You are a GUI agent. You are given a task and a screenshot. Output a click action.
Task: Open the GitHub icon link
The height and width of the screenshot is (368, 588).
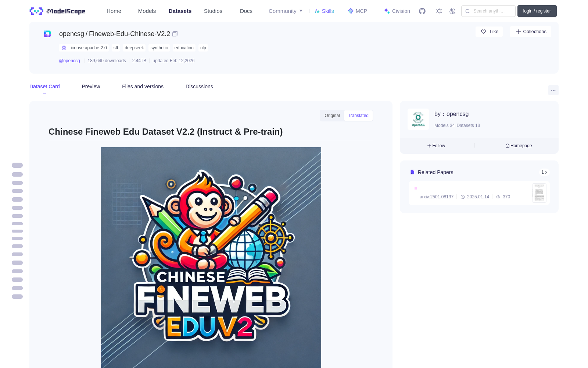point(422,11)
